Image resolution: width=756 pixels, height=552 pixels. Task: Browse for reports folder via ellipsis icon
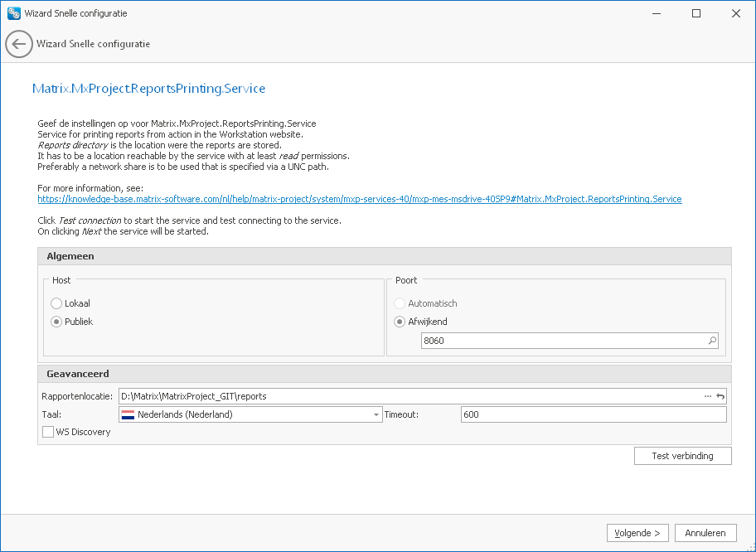pos(707,396)
